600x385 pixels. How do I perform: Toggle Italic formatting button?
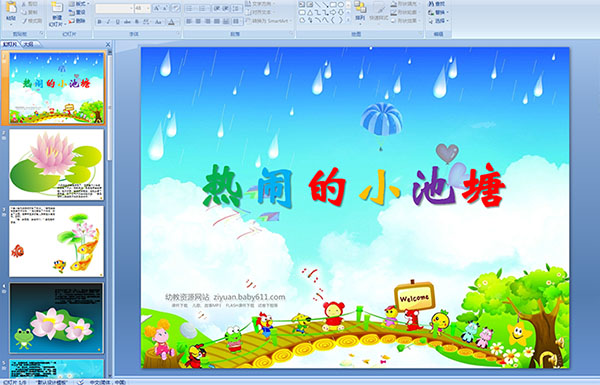(108, 22)
